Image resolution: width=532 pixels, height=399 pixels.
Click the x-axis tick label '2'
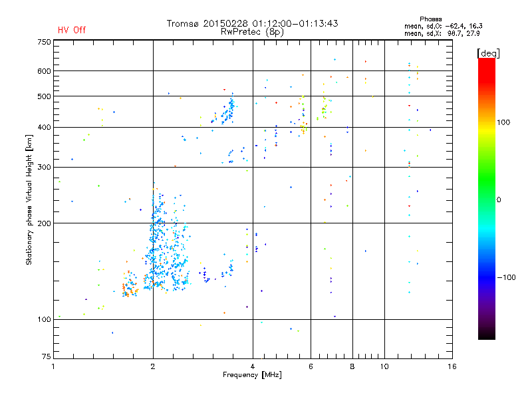coord(153,366)
